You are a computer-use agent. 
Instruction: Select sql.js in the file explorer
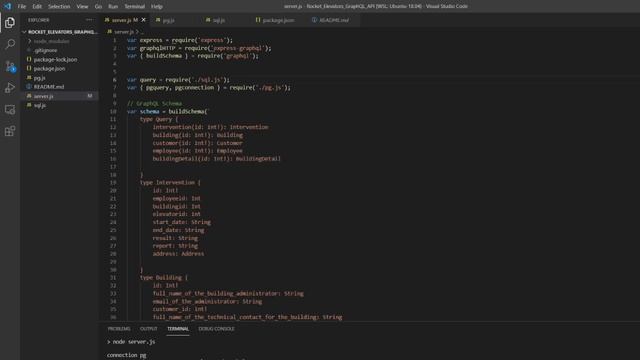(60, 105)
